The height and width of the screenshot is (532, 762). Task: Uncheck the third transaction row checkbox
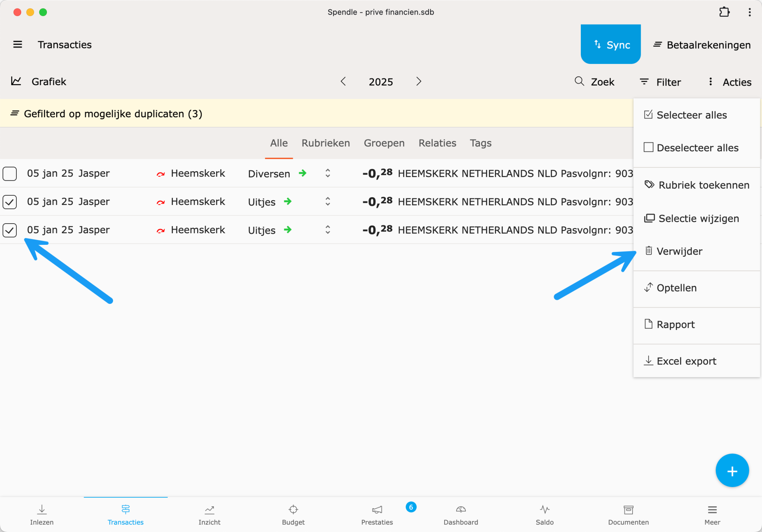[x=10, y=230]
